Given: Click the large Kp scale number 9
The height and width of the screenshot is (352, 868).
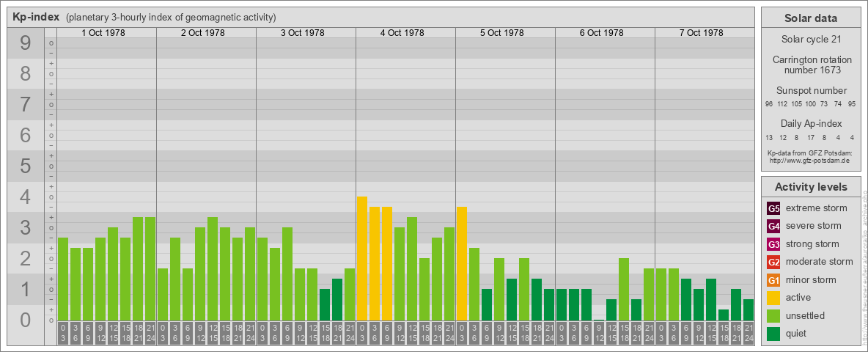Looking at the screenshot, I should [26, 43].
